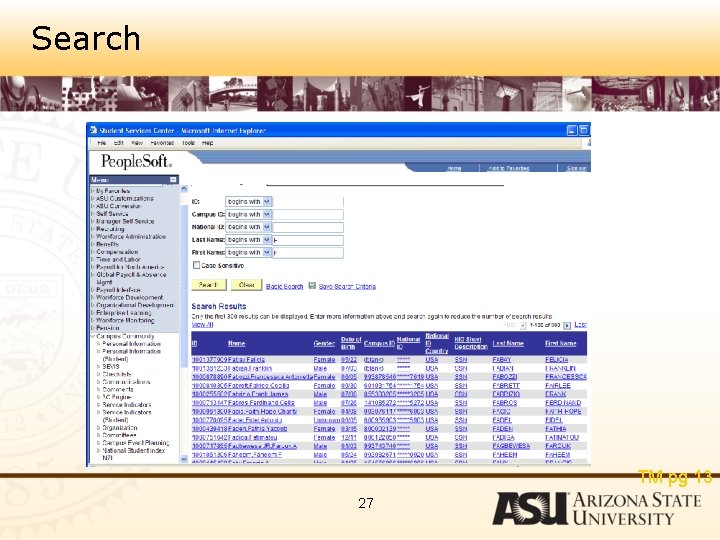Sort results by Campus ID header
720x540 pixels.
(x=379, y=343)
